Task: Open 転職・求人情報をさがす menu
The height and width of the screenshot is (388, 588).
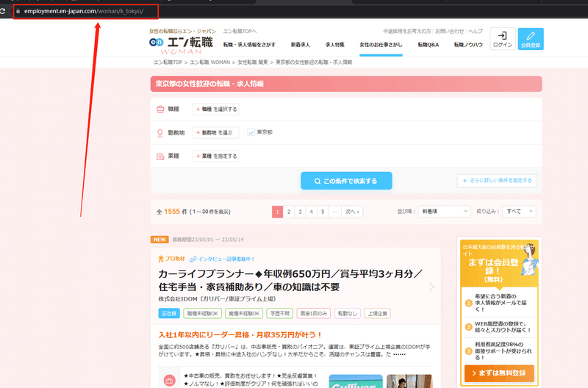Action: pyautogui.click(x=249, y=45)
